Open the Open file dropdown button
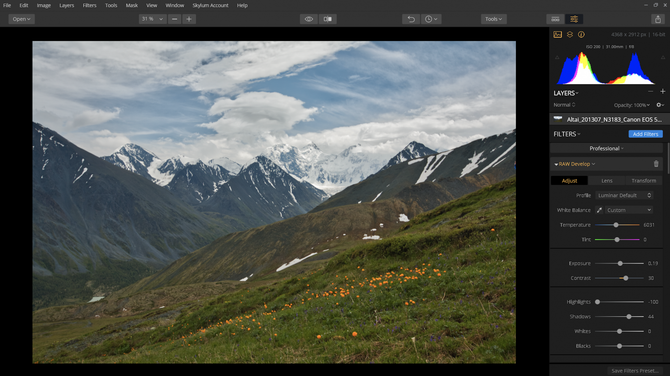670x376 pixels. [x=21, y=19]
